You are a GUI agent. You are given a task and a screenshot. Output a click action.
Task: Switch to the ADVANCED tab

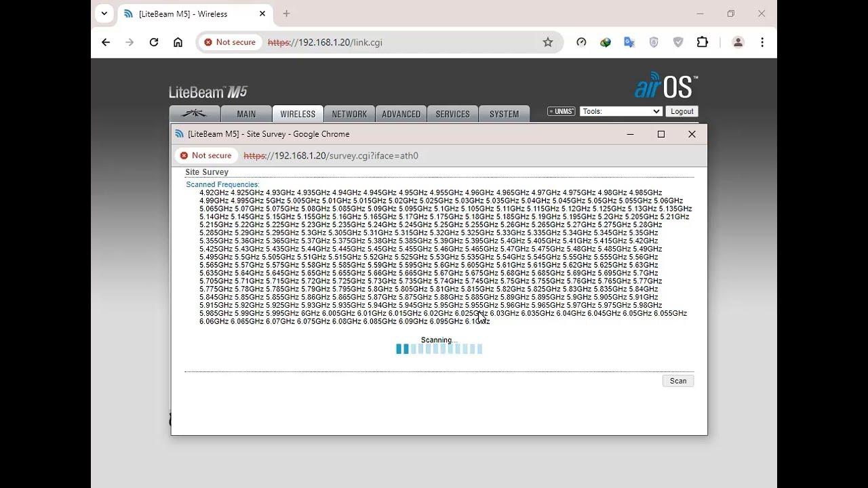[401, 114]
